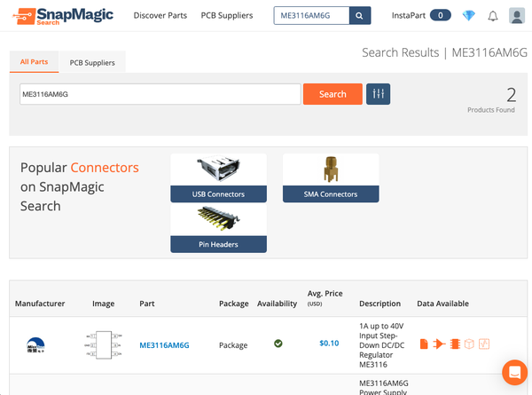This screenshot has height=395, width=532.
Task: Focus the main ME3116AM6G search box
Action: point(160,94)
